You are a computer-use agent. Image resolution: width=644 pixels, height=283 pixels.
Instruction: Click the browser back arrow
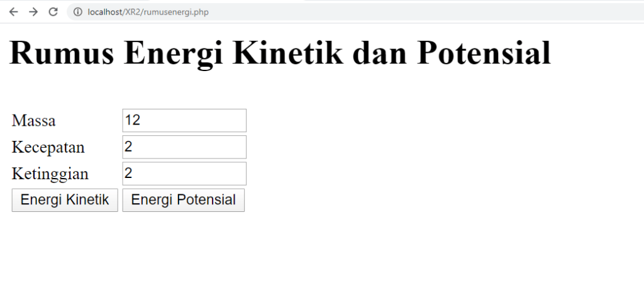pyautogui.click(x=13, y=12)
